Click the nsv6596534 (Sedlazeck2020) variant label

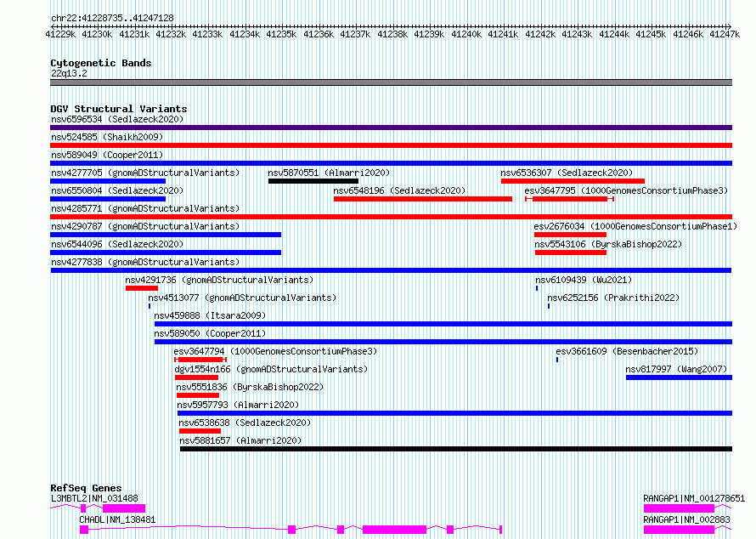tap(117, 119)
